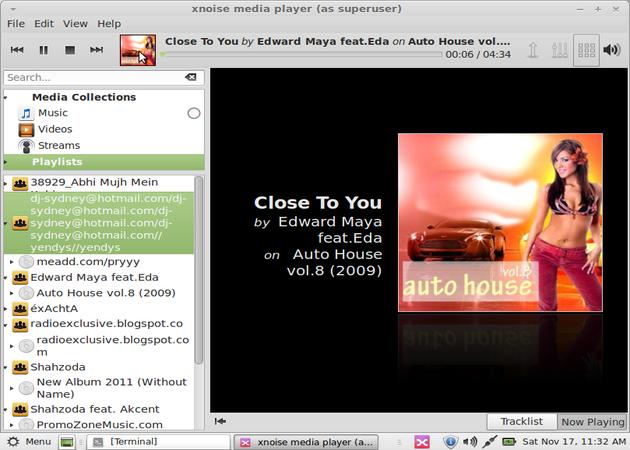Open the Edit menu
Screen dimensions: 630x450
(44, 24)
